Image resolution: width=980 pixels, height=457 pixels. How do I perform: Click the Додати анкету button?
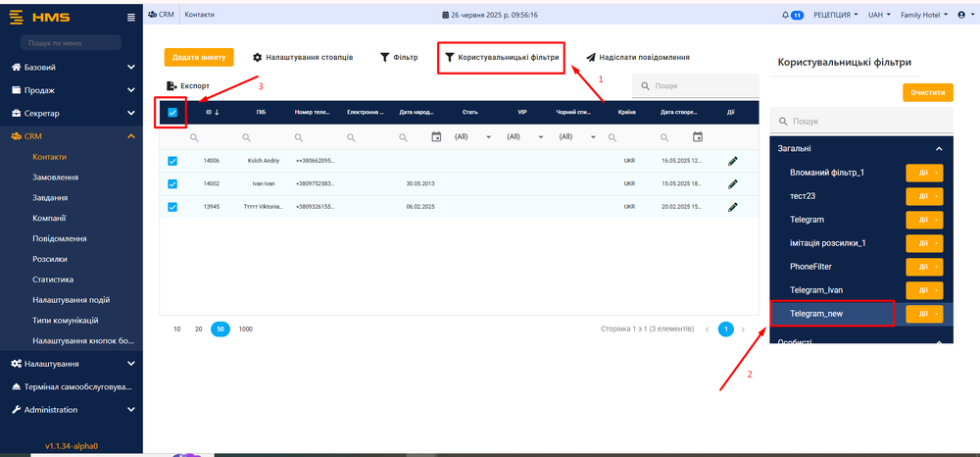coord(198,57)
